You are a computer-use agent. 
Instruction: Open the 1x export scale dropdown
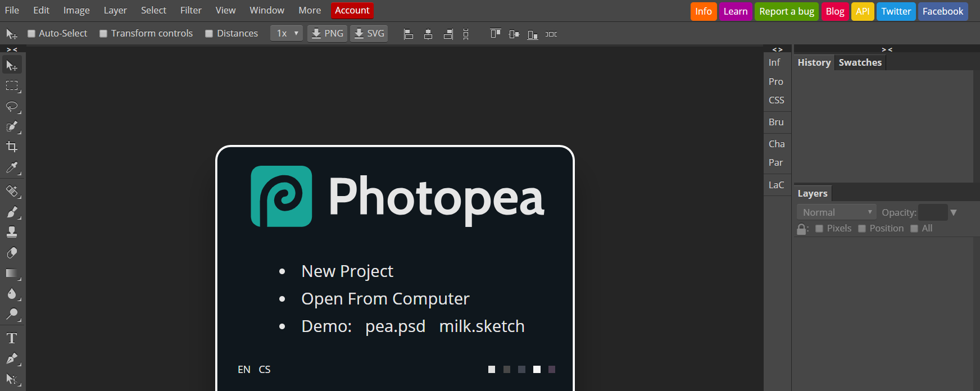click(x=287, y=34)
